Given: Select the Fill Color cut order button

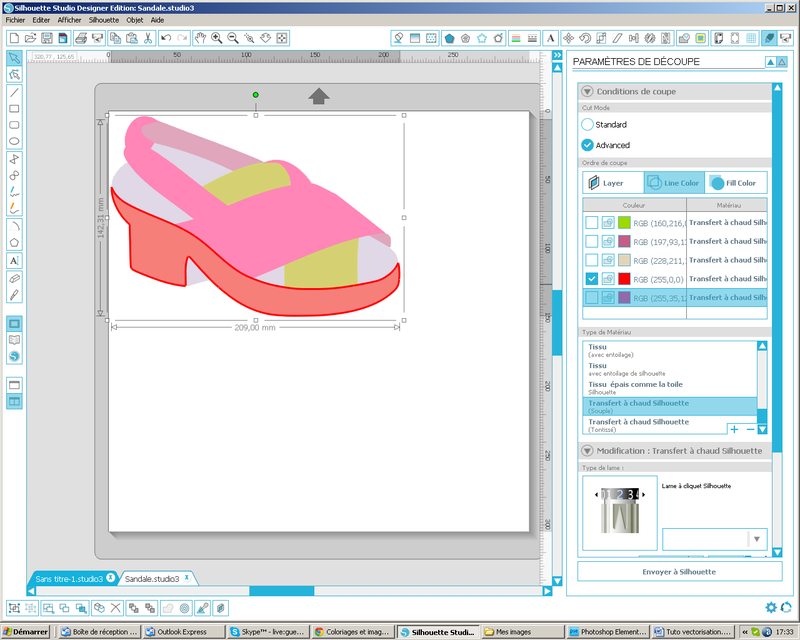Looking at the screenshot, I should [736, 183].
